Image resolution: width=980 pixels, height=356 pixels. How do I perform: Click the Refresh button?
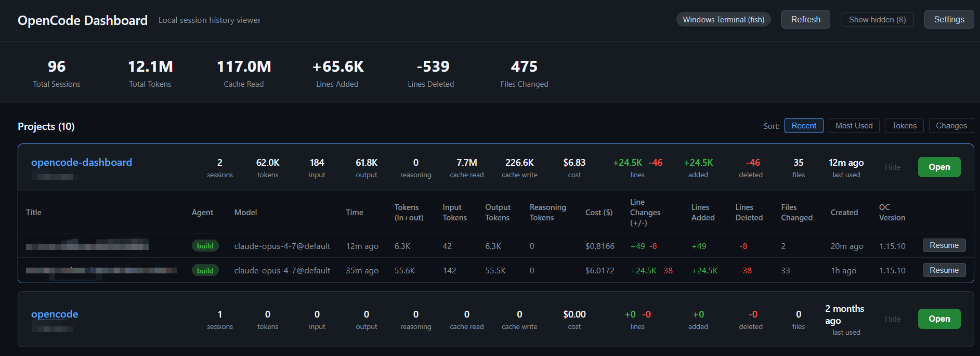(805, 20)
